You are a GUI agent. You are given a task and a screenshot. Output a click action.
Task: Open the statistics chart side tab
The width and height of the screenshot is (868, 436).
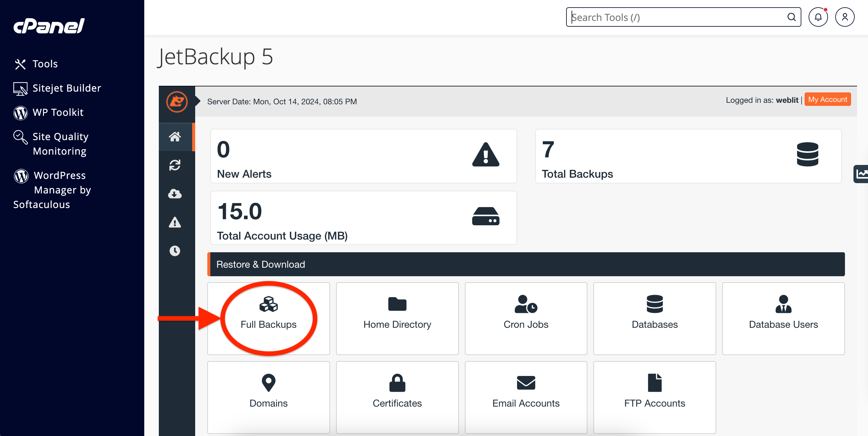click(861, 174)
